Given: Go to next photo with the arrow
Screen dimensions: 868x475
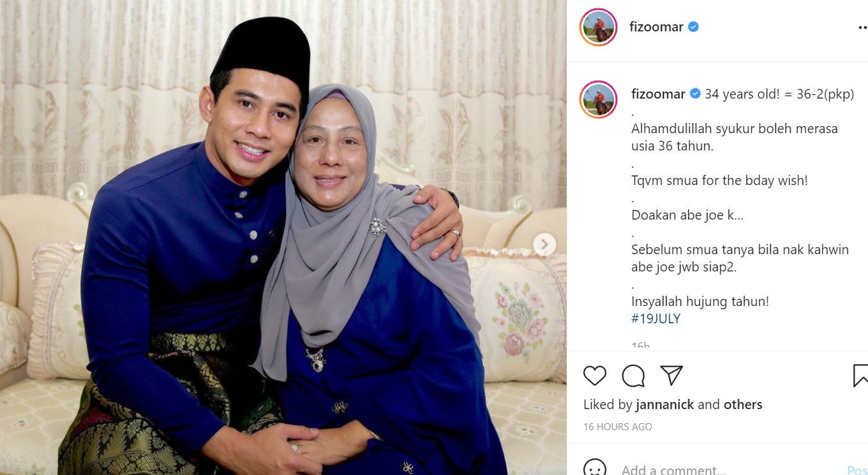Looking at the screenshot, I should [x=544, y=244].
